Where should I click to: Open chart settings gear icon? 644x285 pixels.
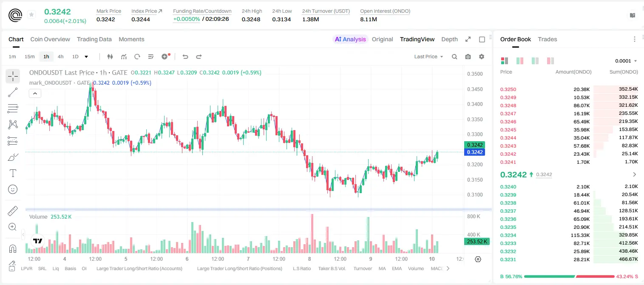pos(482,57)
